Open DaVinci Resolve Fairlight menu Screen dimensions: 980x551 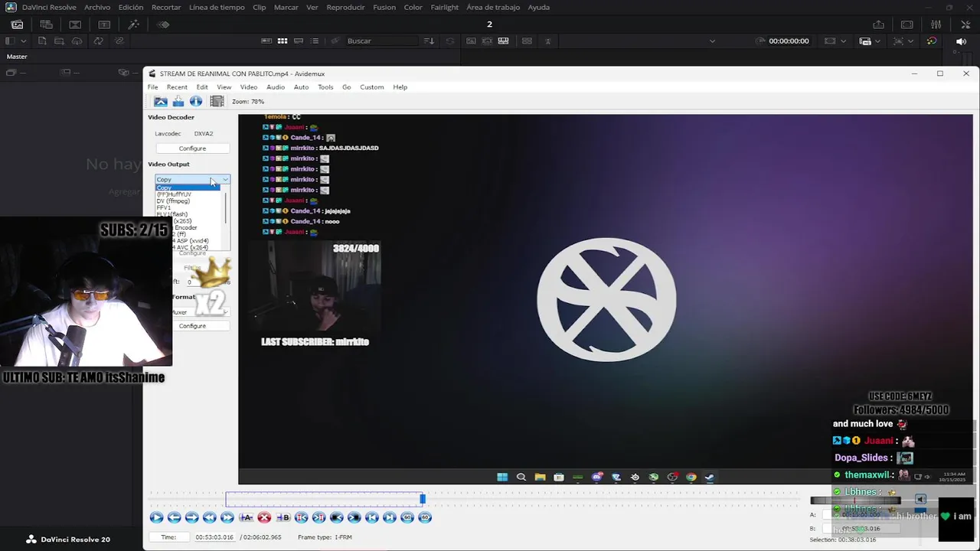coord(444,7)
